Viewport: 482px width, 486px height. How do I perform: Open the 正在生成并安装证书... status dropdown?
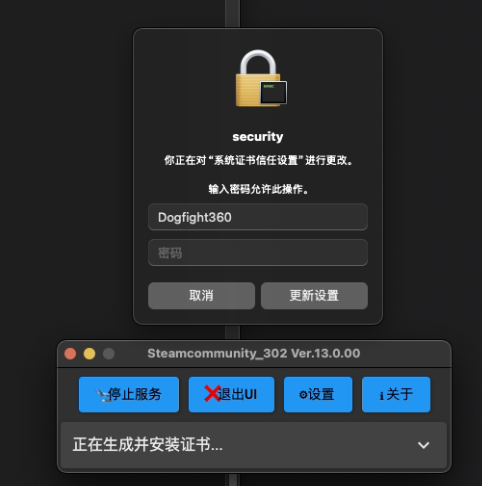point(254,445)
